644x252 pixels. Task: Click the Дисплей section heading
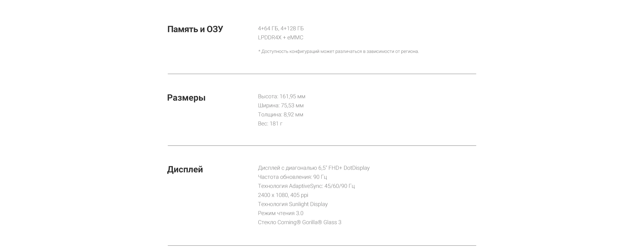click(x=185, y=169)
